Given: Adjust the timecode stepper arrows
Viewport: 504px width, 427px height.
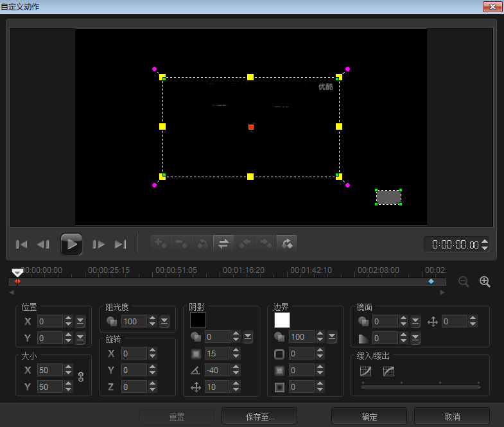Looking at the screenshot, I should click(485, 245).
